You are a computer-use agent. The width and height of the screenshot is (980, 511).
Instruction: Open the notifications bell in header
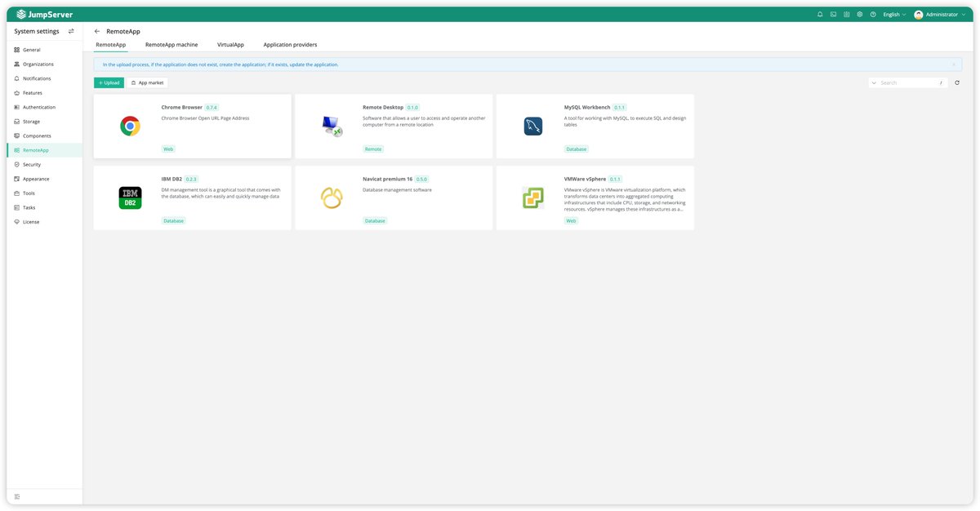click(820, 14)
